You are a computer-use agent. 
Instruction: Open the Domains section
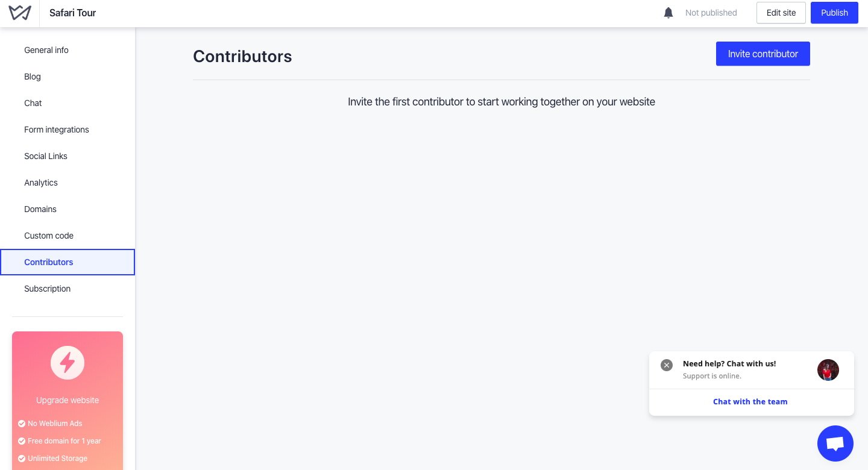(40, 209)
